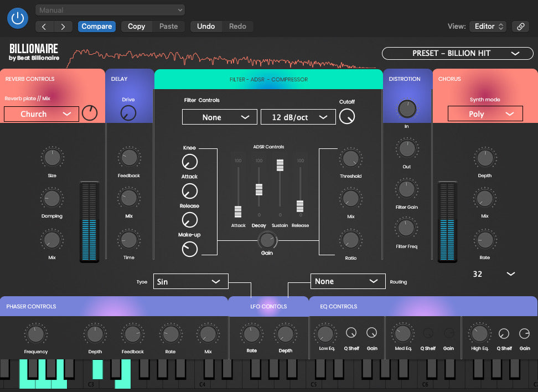Screen dimensions: 538x392
Task: Open the 12 dB/oct slope dropdown
Action: point(298,117)
